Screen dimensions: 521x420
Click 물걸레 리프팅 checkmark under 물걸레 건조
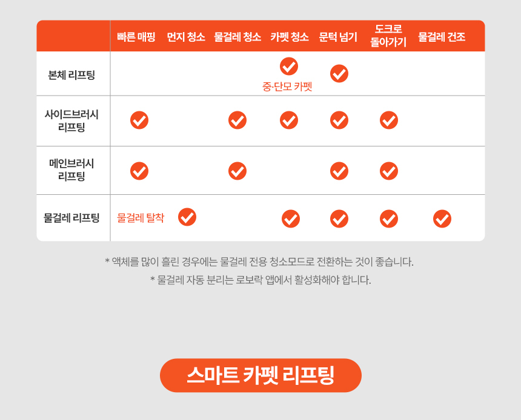tap(442, 218)
